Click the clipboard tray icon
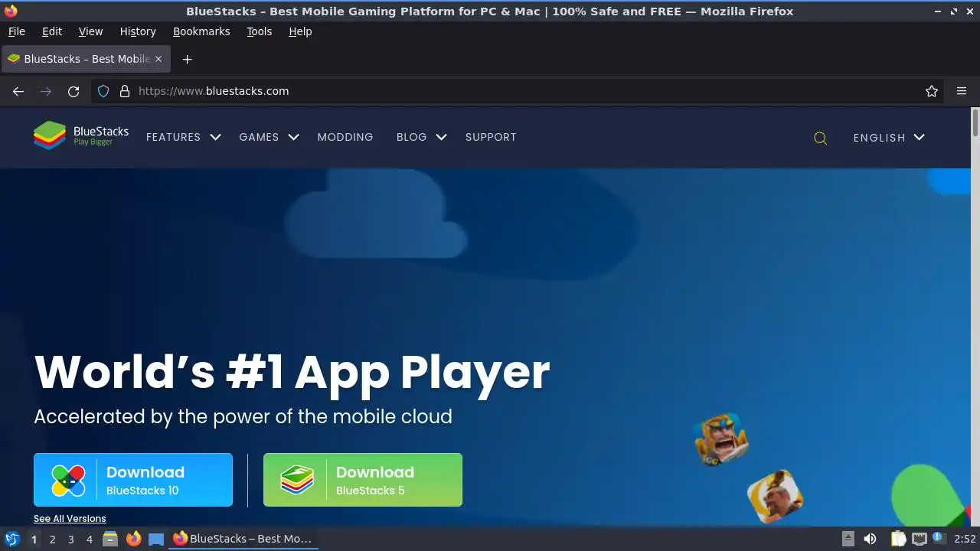This screenshot has height=551, width=980. tap(898, 539)
